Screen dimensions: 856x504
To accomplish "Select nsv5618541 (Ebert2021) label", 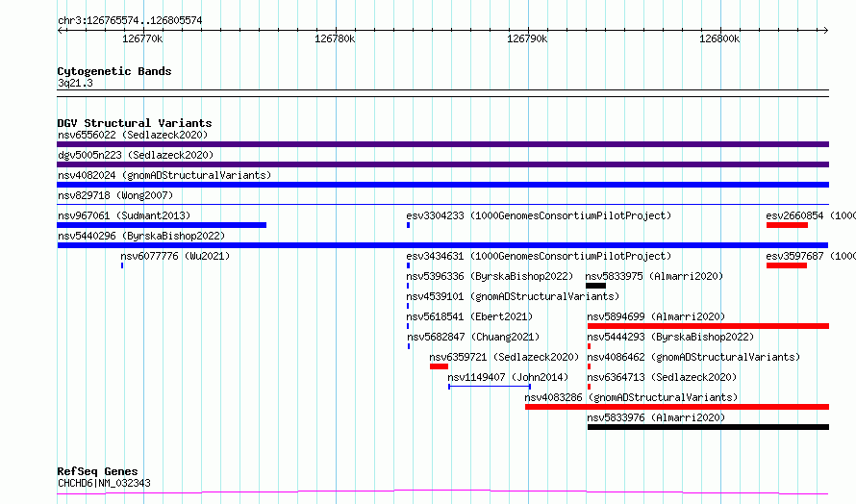I will (469, 316).
